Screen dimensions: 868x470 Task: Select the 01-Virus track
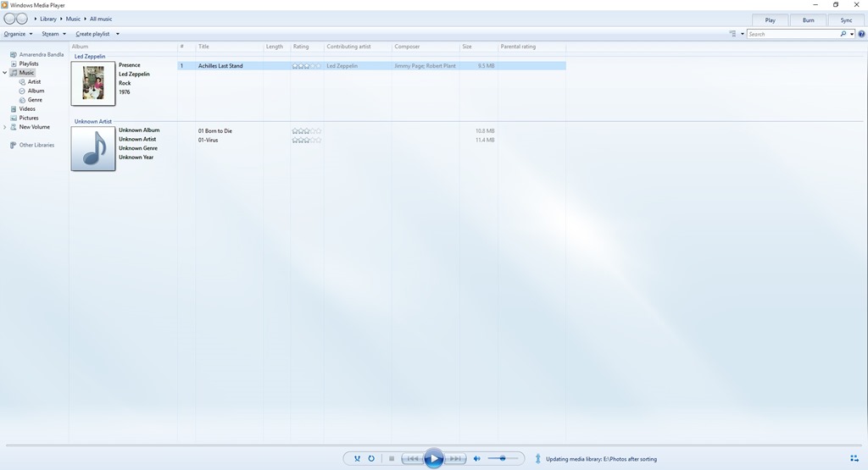click(x=209, y=140)
